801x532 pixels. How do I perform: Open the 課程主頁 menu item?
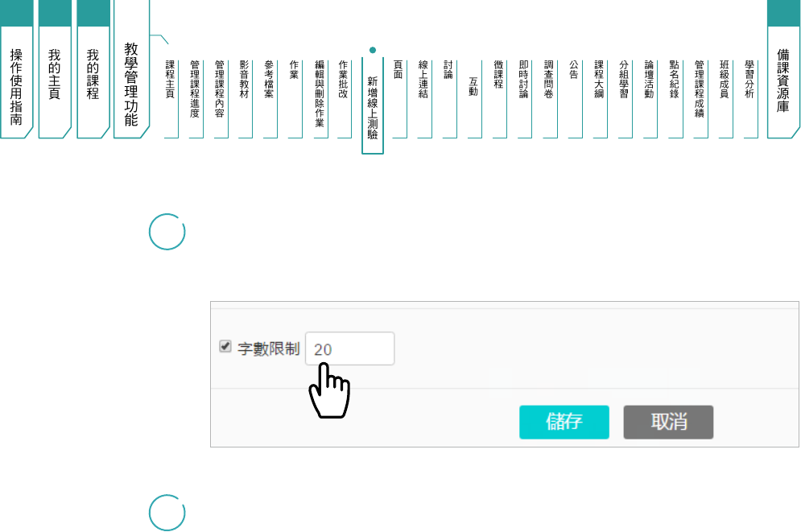[x=170, y=79]
